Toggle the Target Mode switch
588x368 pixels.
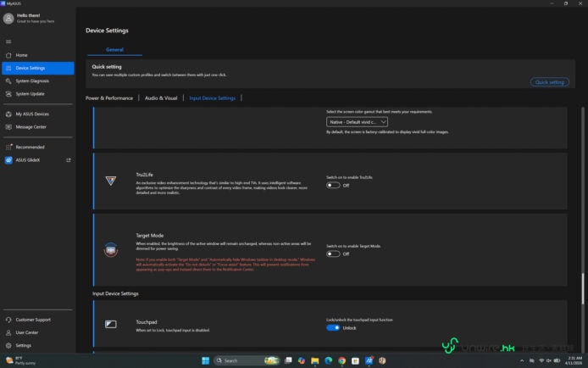(333, 254)
